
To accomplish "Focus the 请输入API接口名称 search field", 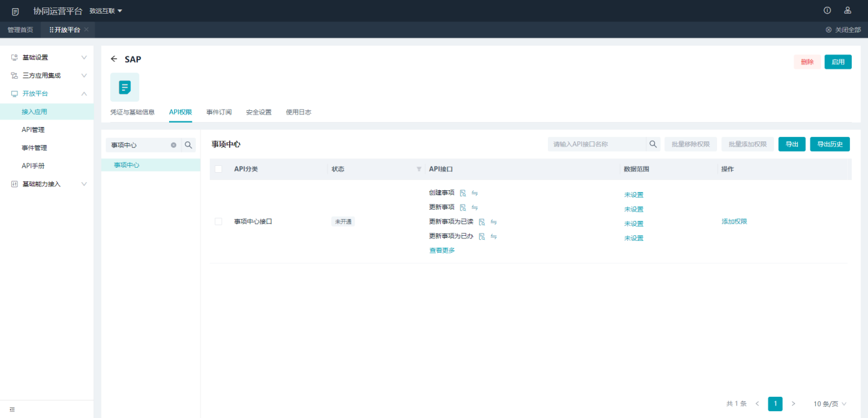I will coord(597,145).
